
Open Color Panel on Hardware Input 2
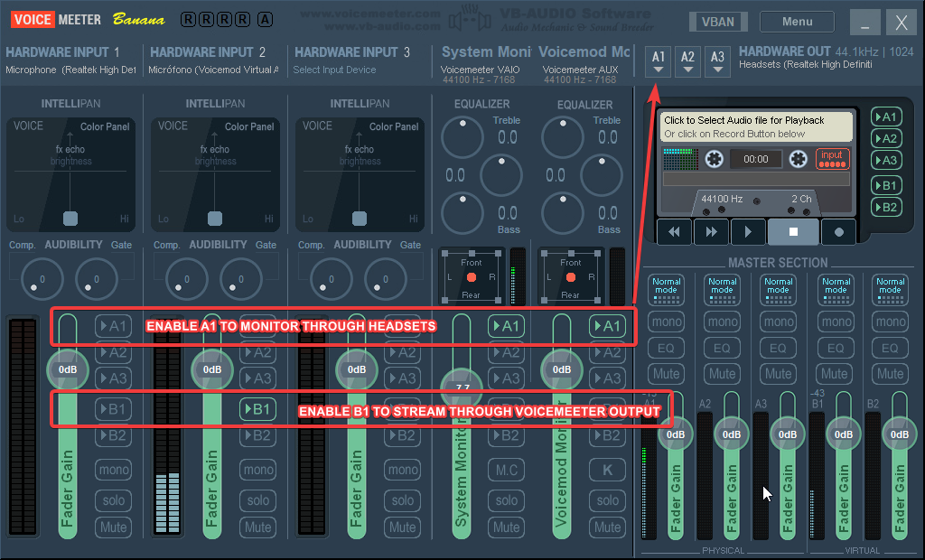249,126
